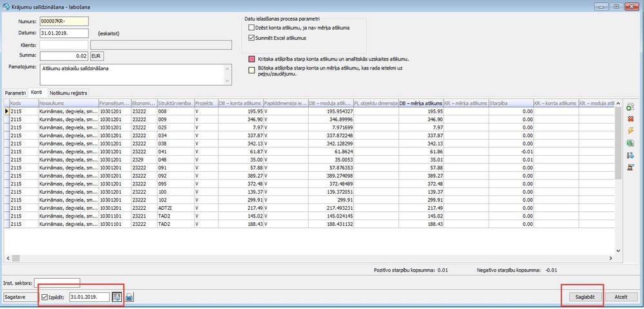Viewport: 644px width, 309px height.
Task: Click the Datums field 31.01.2019.
Action: point(64,33)
